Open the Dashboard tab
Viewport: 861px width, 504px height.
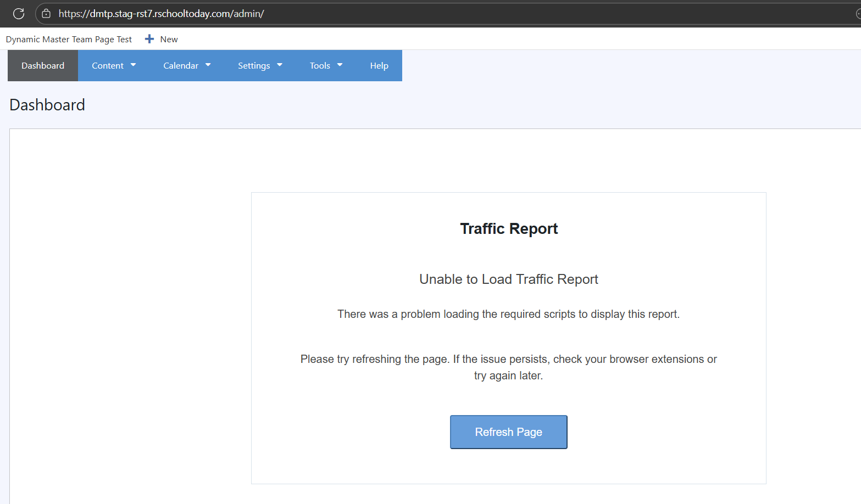click(43, 65)
